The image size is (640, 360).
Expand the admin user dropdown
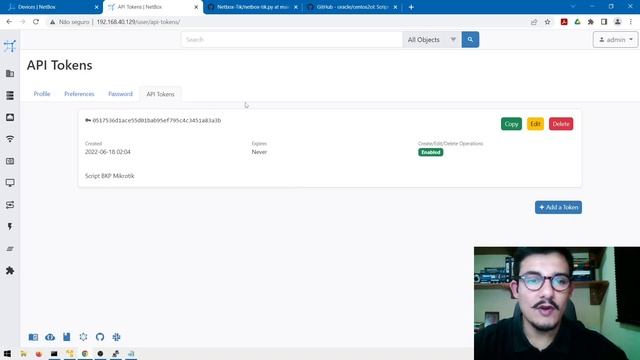click(x=616, y=40)
